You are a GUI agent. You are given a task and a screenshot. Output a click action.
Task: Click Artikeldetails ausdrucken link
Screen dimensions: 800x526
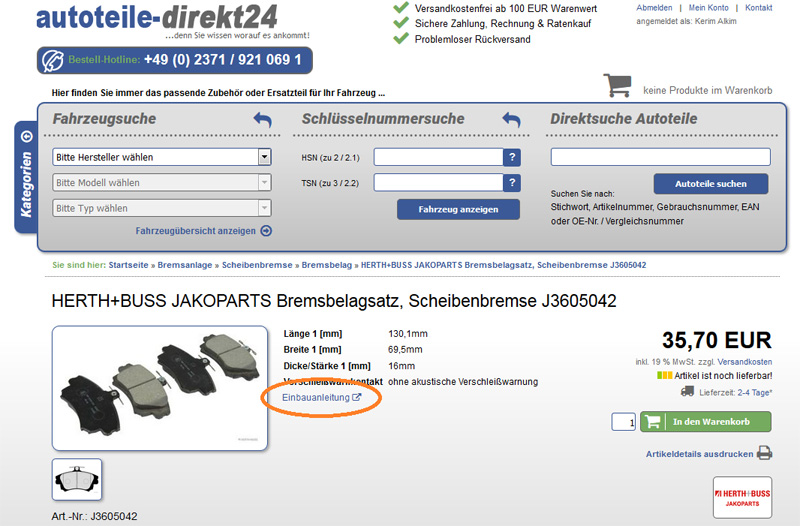[x=699, y=454]
